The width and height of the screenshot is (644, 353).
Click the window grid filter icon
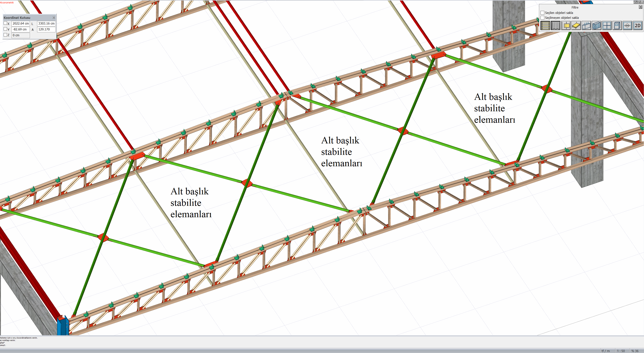click(607, 26)
